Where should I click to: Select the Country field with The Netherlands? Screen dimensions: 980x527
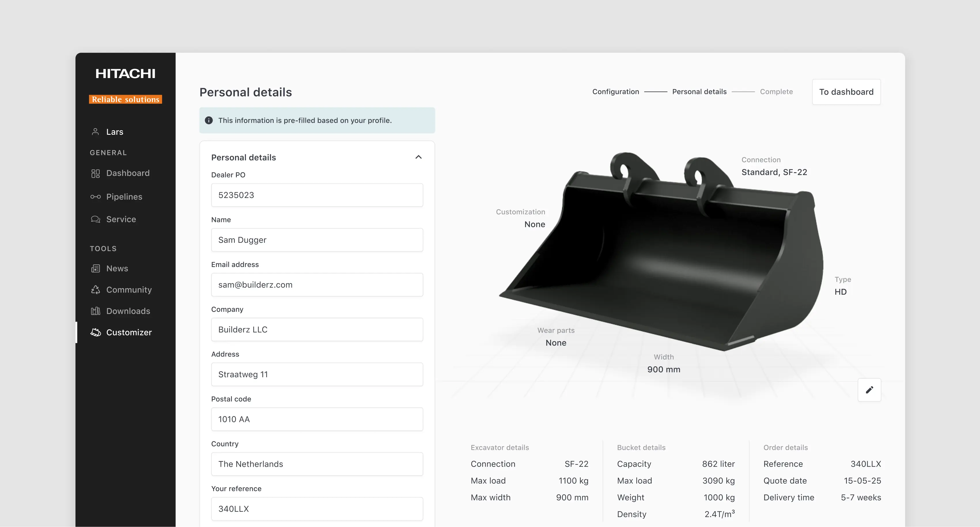[x=317, y=464]
